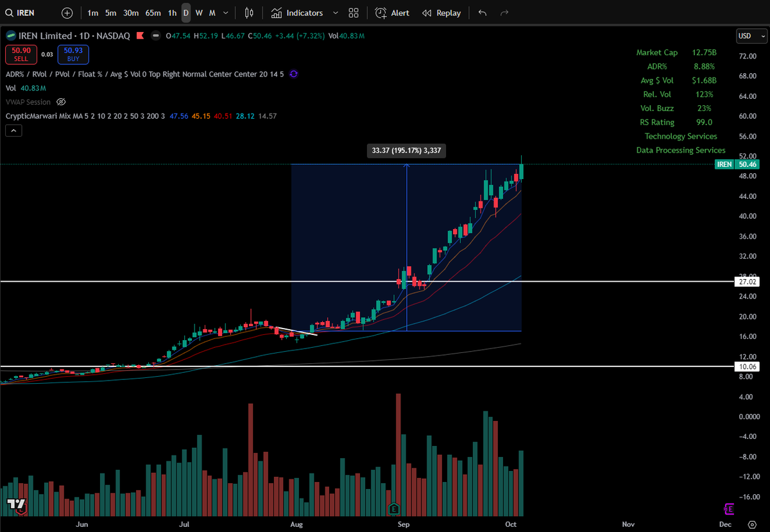The image size is (770, 532).
Task: Open symbol search via the magnifier icon
Action: point(9,13)
